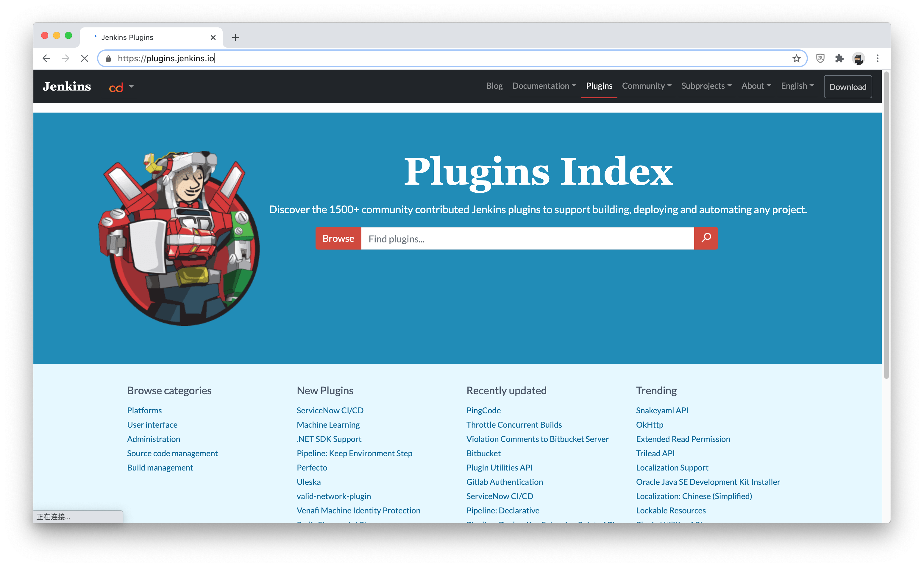Screen dimensions: 924x567
Task: Open the Uleska plugin
Action: click(309, 482)
